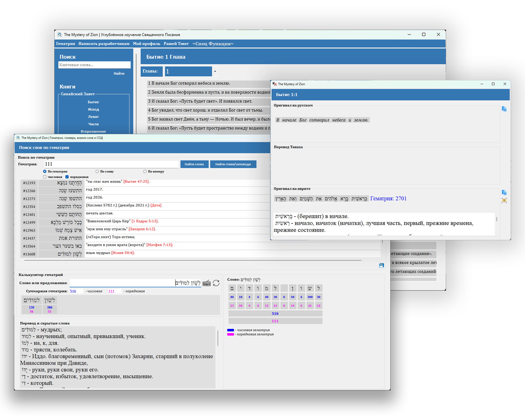Select the 'По слову' radio button

[x=97, y=171]
